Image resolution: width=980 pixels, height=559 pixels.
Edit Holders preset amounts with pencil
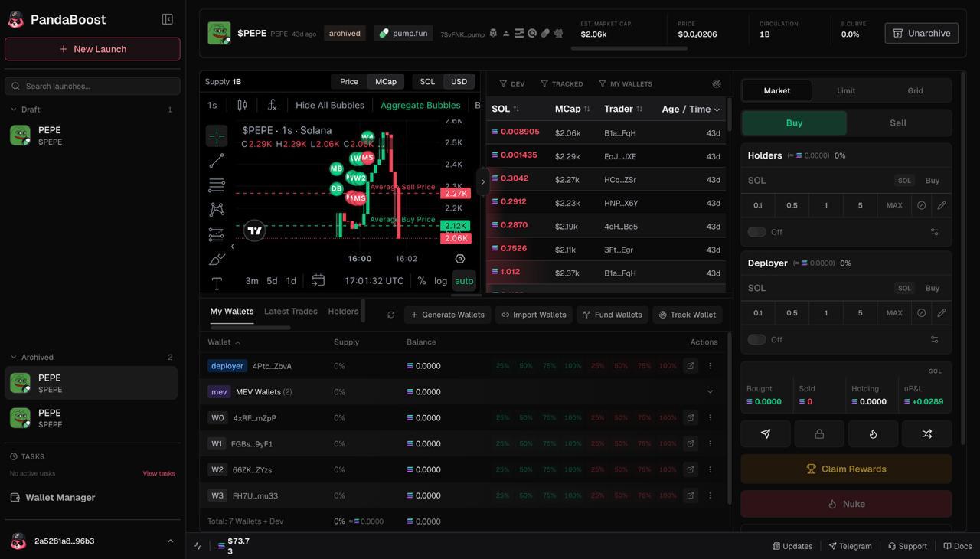point(942,205)
